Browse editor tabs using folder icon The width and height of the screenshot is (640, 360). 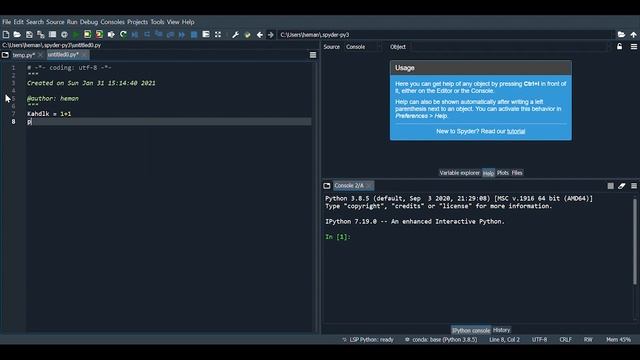click(x=5, y=55)
